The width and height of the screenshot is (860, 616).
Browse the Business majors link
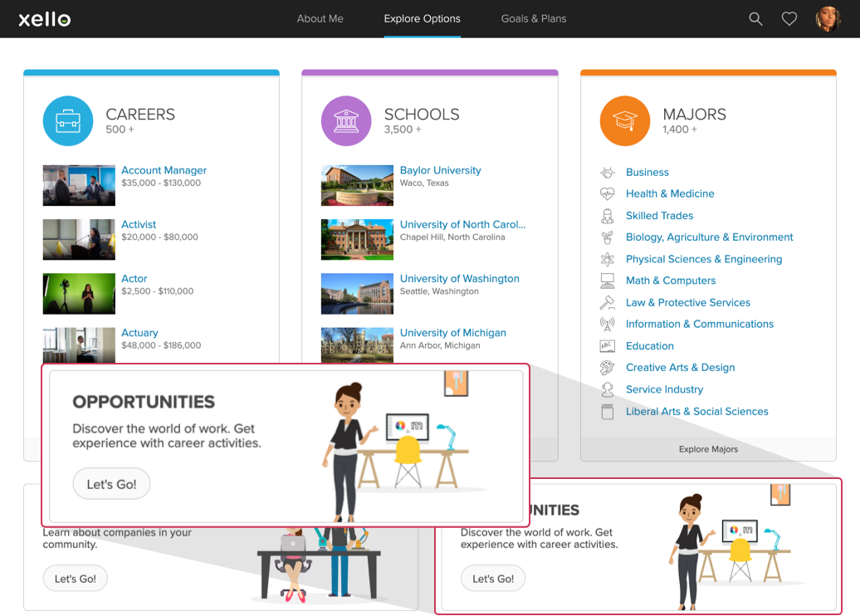647,172
